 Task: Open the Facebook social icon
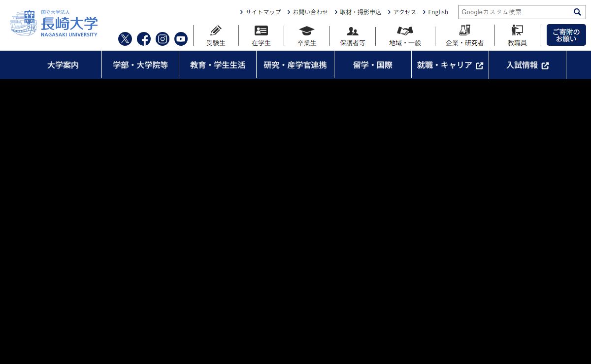pyautogui.click(x=144, y=39)
